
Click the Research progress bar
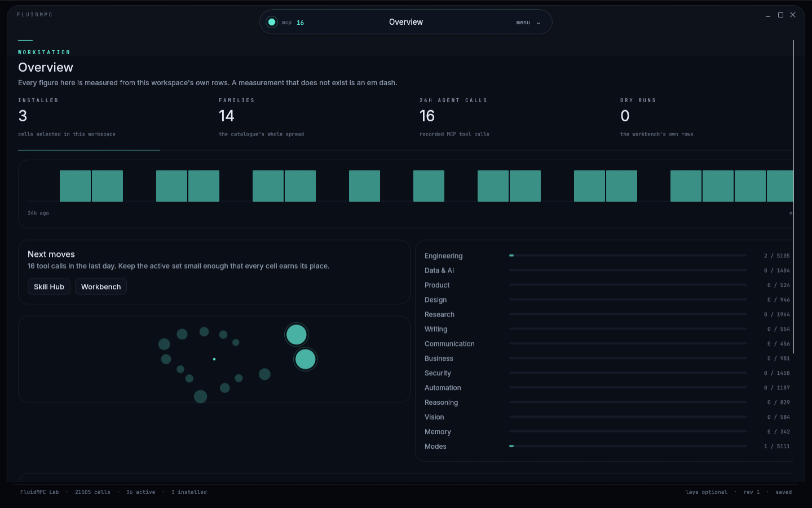[x=628, y=314]
